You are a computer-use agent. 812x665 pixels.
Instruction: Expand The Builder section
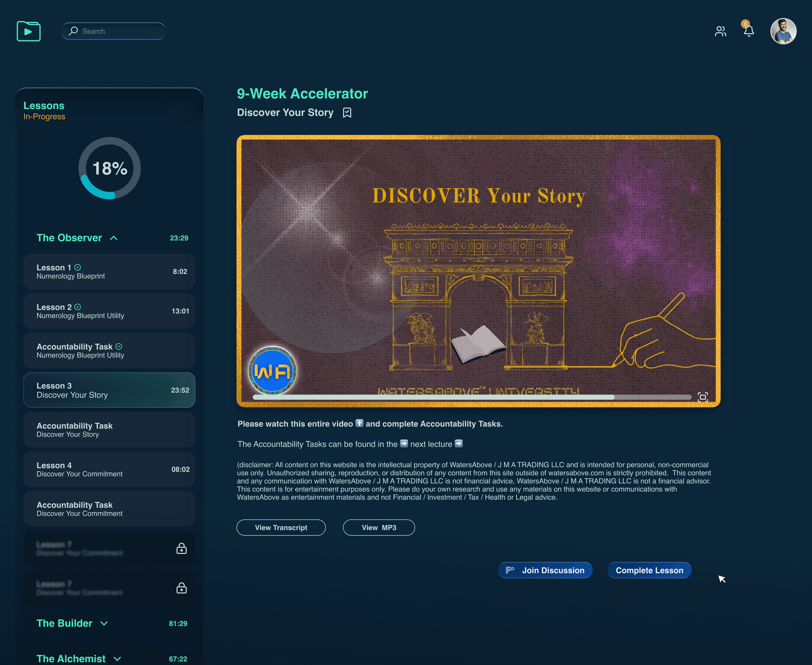104,624
